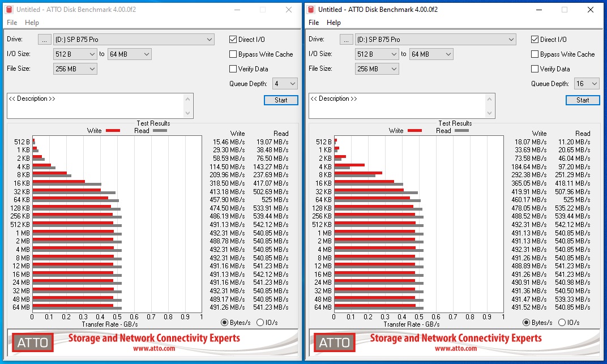Click the 4 KB row label in right chart

coord(325,167)
